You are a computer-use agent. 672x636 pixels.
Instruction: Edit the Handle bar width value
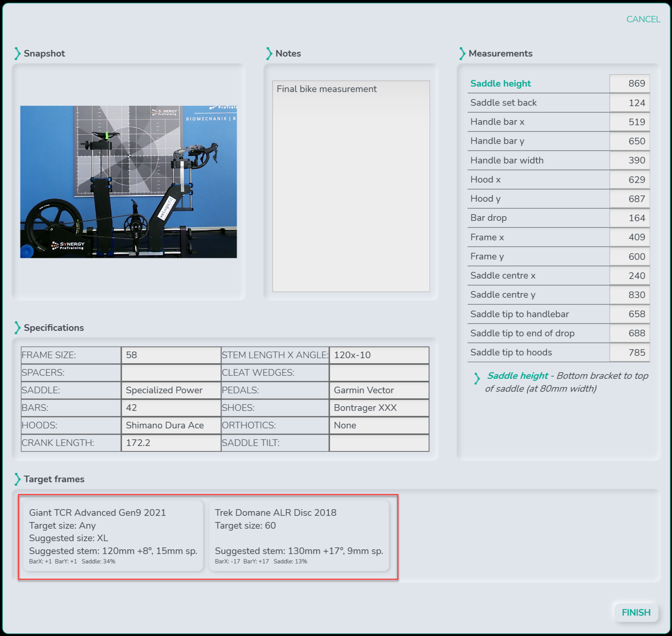click(x=629, y=160)
